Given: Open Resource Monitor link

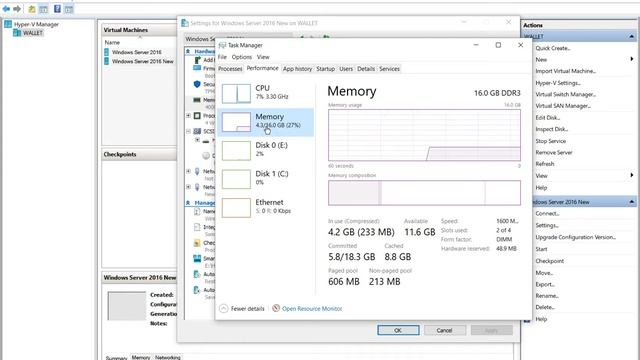Looking at the screenshot, I should (312, 309).
